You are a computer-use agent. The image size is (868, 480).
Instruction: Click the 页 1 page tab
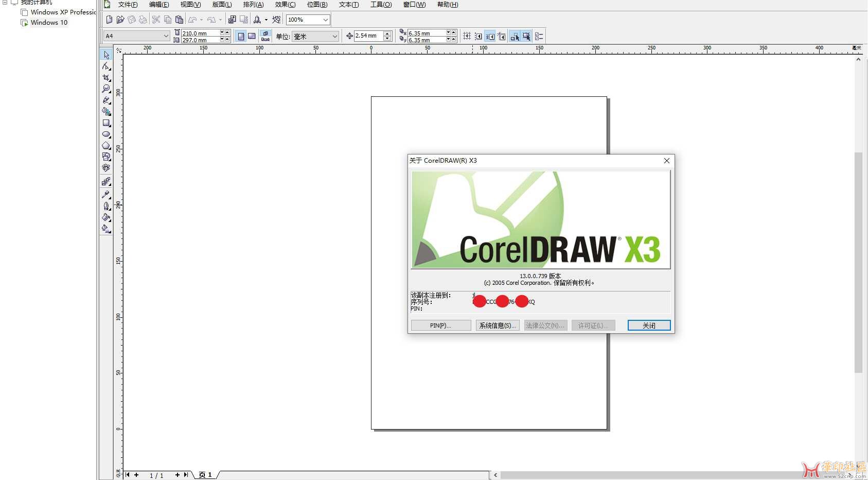[x=205, y=475]
